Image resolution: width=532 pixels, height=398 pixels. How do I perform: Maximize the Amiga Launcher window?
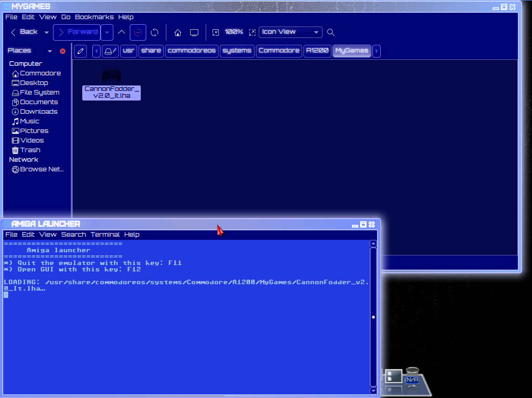(363, 224)
